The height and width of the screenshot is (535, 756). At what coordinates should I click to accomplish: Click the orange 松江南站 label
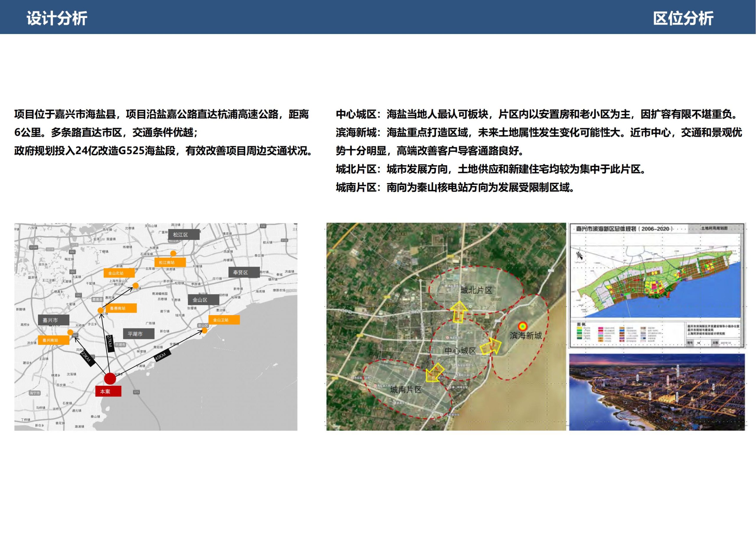pyautogui.click(x=170, y=262)
